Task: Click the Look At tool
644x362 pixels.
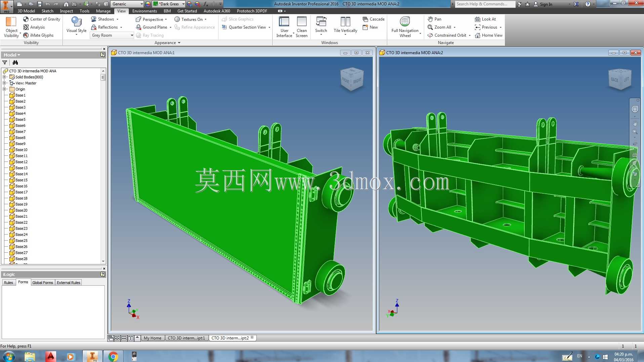Action: [x=485, y=19]
